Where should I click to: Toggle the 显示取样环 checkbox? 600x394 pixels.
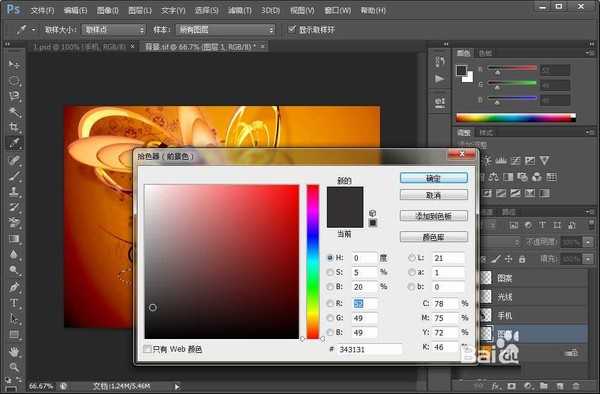click(292, 29)
